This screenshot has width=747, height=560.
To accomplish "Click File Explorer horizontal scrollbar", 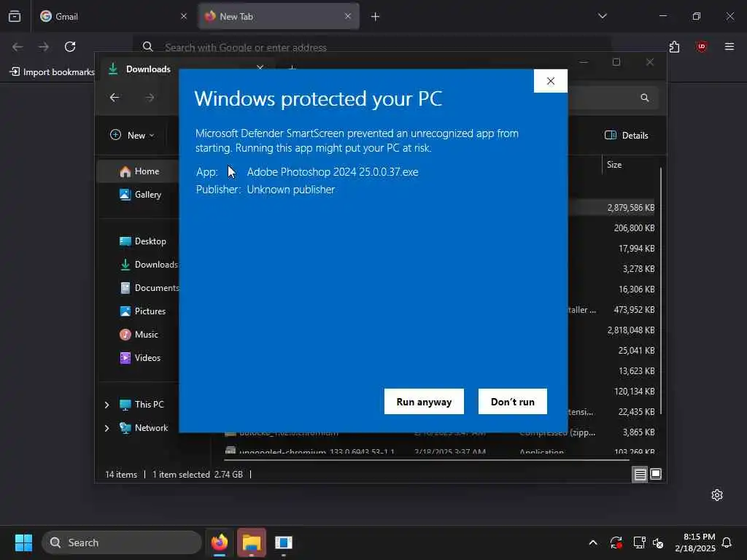I will 426,460.
